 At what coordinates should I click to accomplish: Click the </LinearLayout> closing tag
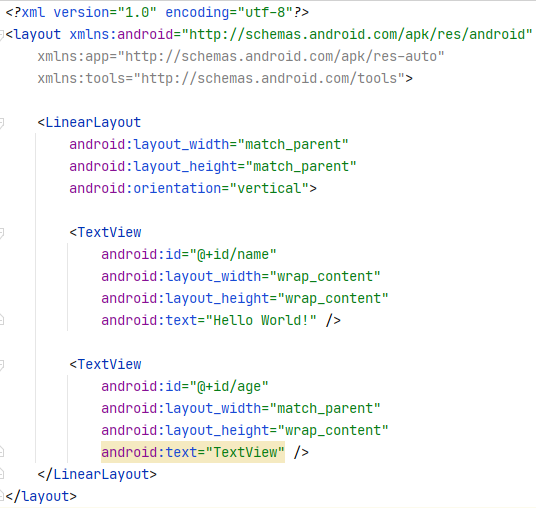97,474
